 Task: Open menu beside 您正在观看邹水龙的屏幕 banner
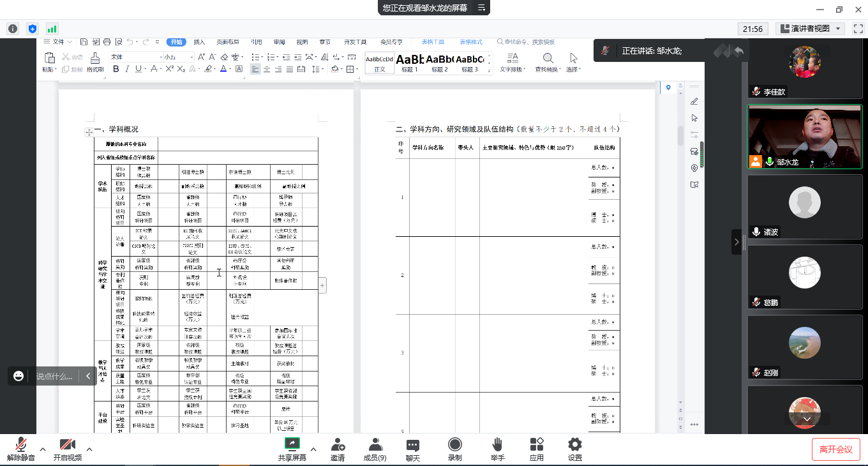click(x=482, y=8)
